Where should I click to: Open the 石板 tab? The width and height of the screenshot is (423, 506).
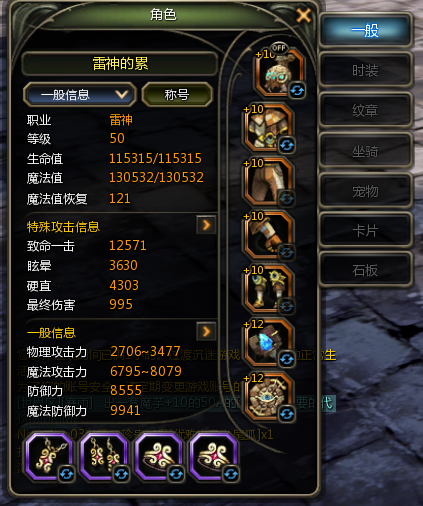pyautogui.click(x=365, y=270)
